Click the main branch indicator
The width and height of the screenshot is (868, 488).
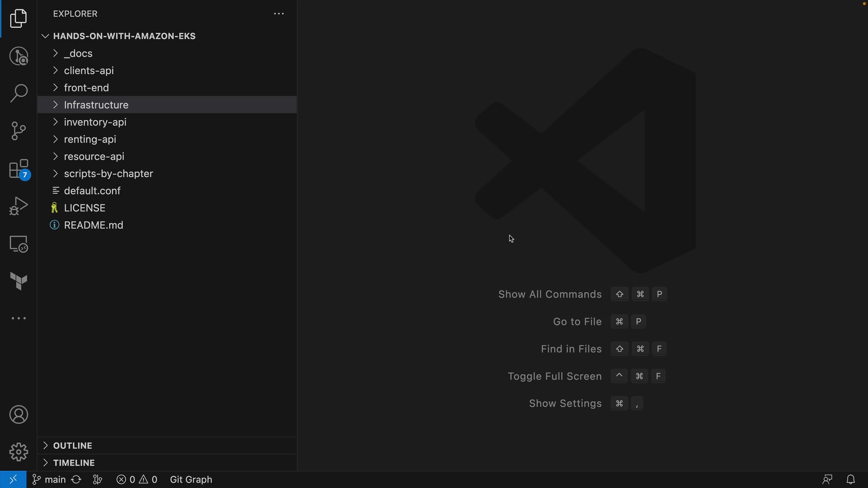[50, 479]
